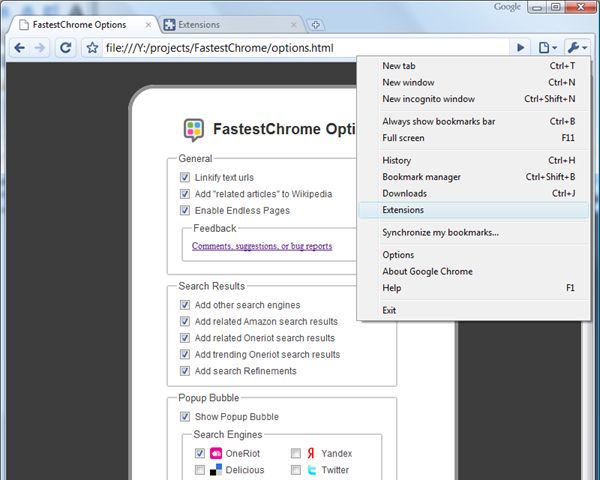The height and width of the screenshot is (480, 600).
Task: Close the FastestChrome Options tab
Action: pyautogui.click(x=148, y=25)
